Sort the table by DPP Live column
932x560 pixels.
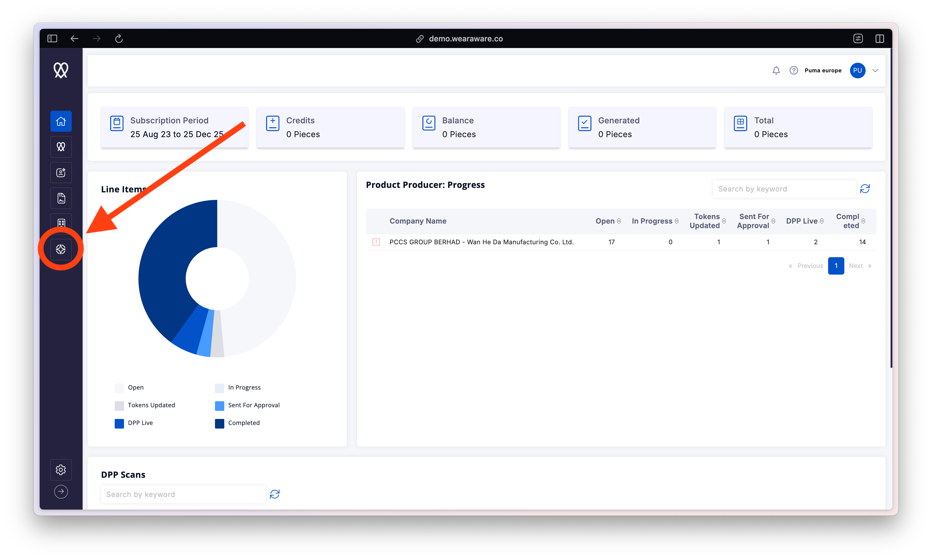tap(822, 221)
